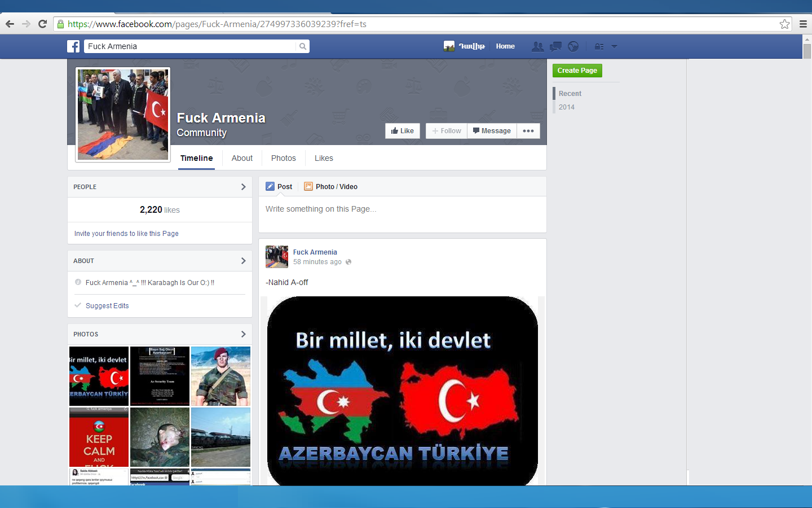
Task: Open the black text document photo thumbnail
Action: click(160, 376)
